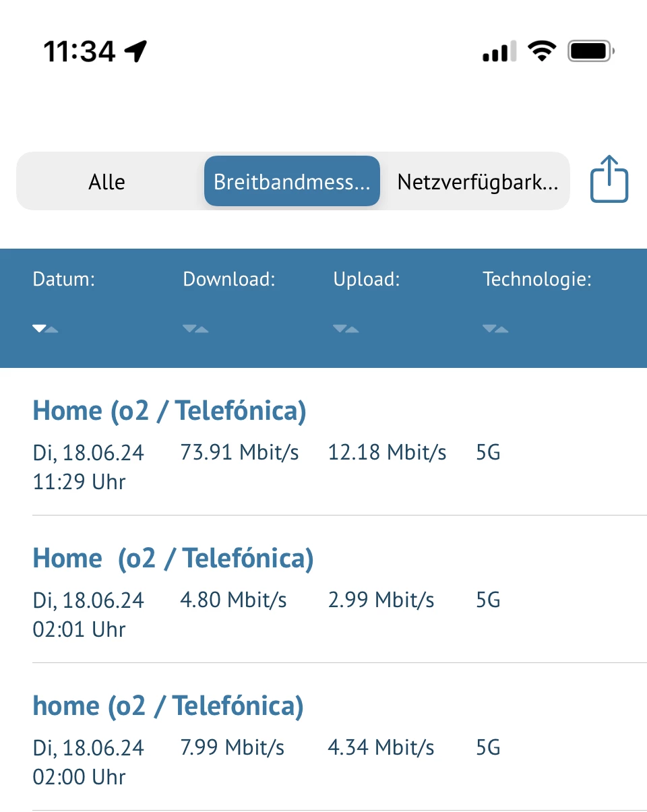The width and height of the screenshot is (647, 812).
Task: Tap the 11:34 status bar clock
Action: 80,51
